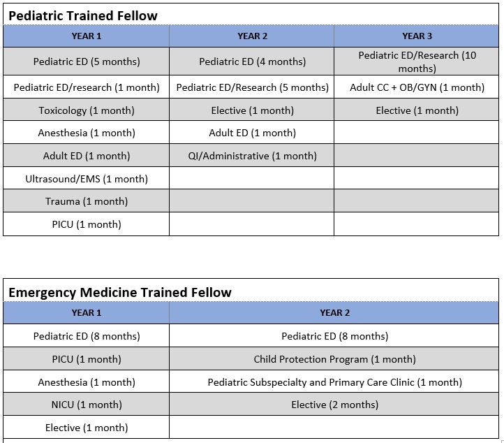Click the "Child Protection Program (1 month)" cell
Screen dimensions: 504x443
[334, 359]
